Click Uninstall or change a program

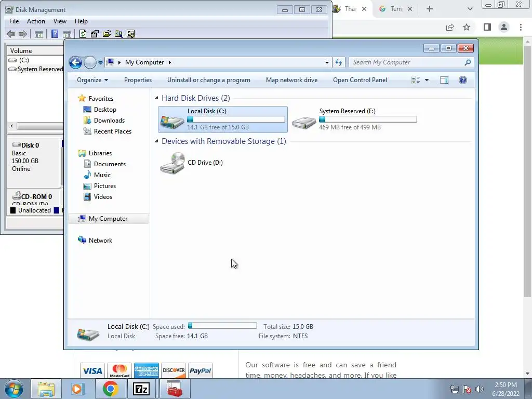tap(209, 80)
